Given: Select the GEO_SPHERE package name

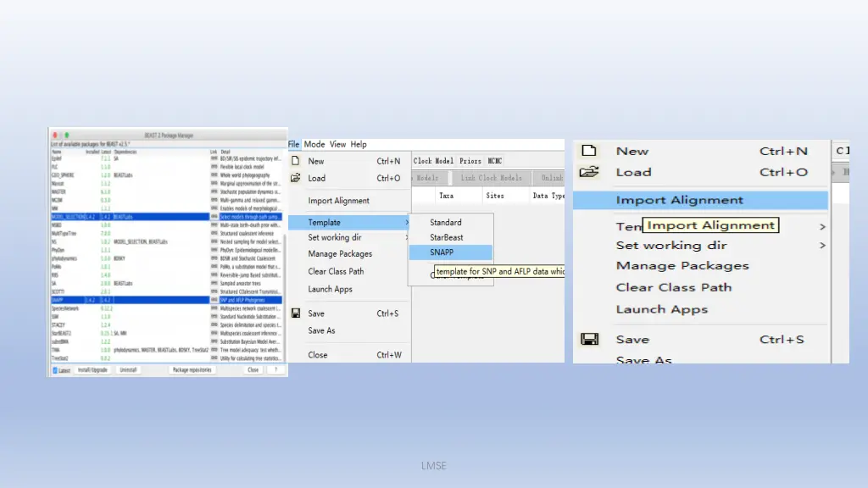Looking at the screenshot, I should pyautogui.click(x=63, y=175).
